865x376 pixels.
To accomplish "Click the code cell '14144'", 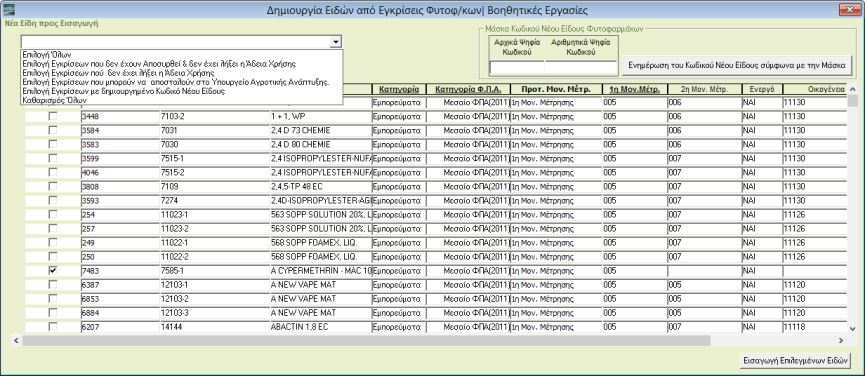I will [x=214, y=326].
